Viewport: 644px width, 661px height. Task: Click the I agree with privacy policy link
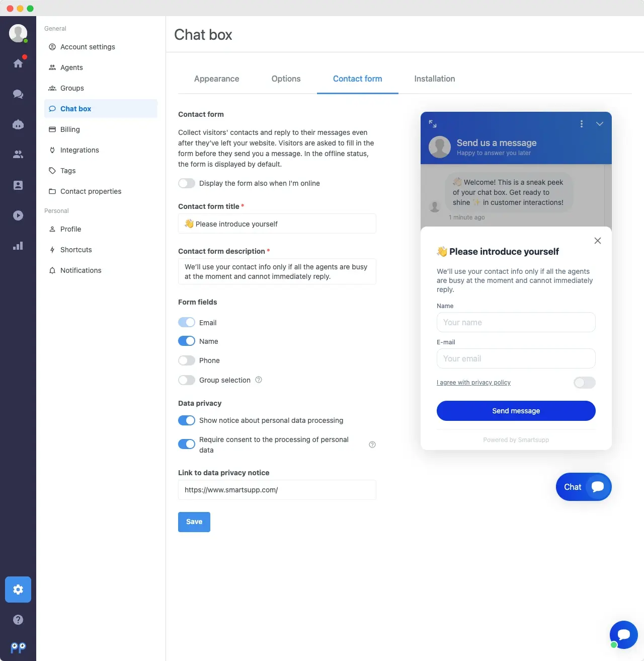click(473, 383)
